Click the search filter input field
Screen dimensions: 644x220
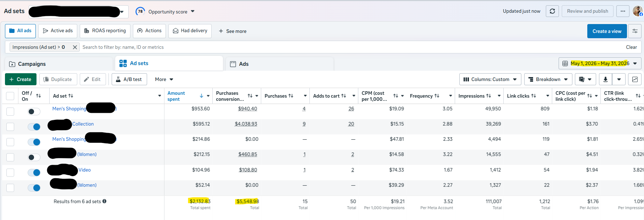point(351,47)
